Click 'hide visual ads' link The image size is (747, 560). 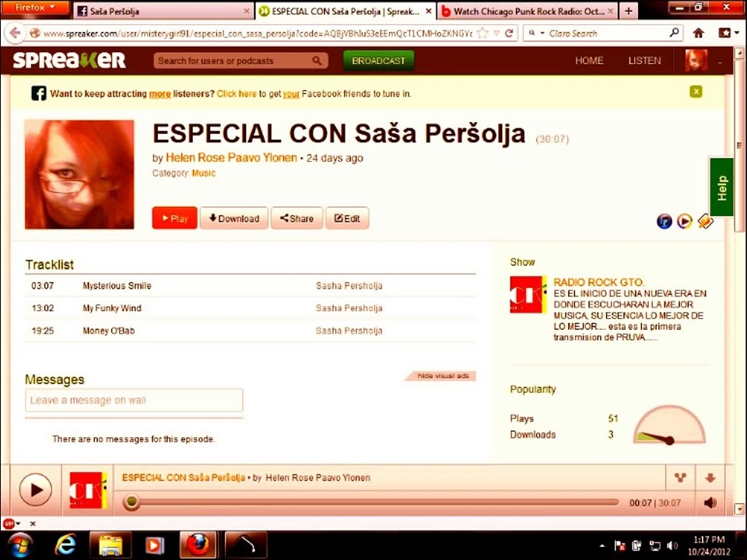coord(443,376)
